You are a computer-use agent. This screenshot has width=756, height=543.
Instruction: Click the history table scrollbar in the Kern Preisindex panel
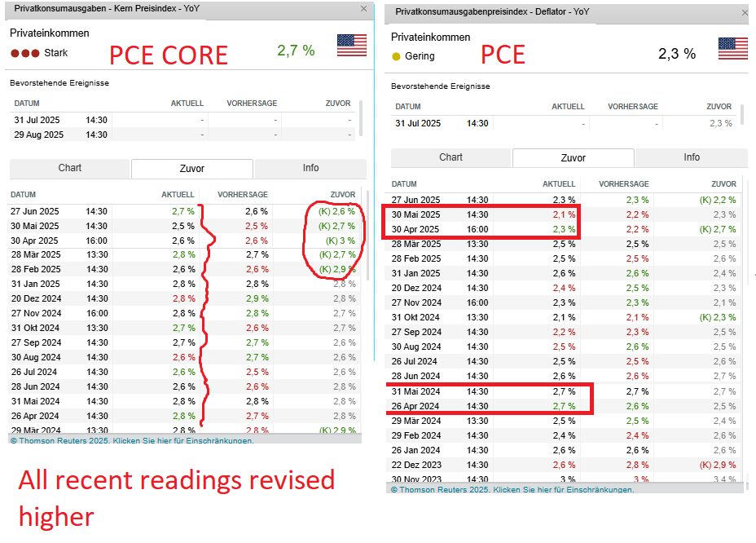(368, 236)
